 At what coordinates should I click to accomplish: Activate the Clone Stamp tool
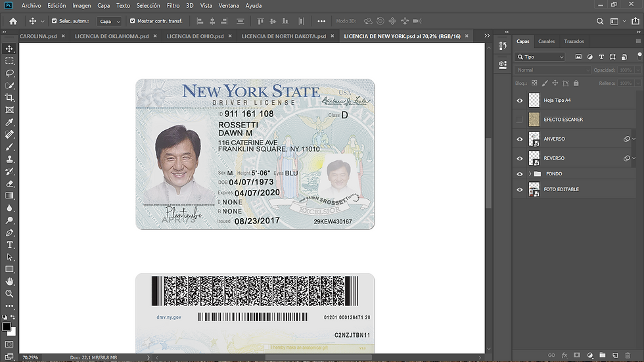coord(10,158)
